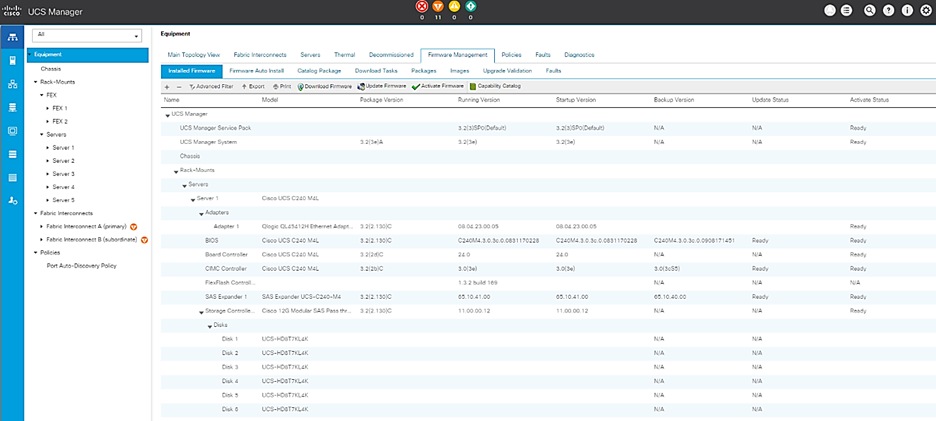Open the Admin navigation icon in sidebar
The height and width of the screenshot is (421, 936).
pos(12,201)
